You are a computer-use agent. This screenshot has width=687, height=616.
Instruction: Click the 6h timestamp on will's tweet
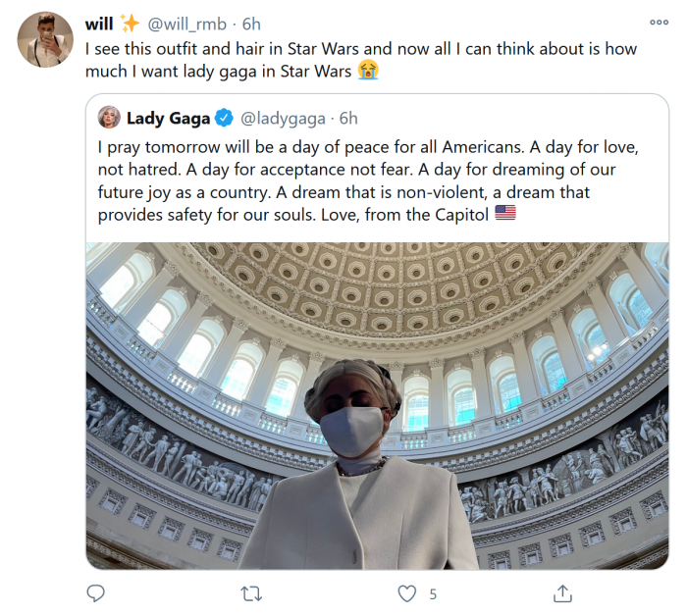pos(252,23)
